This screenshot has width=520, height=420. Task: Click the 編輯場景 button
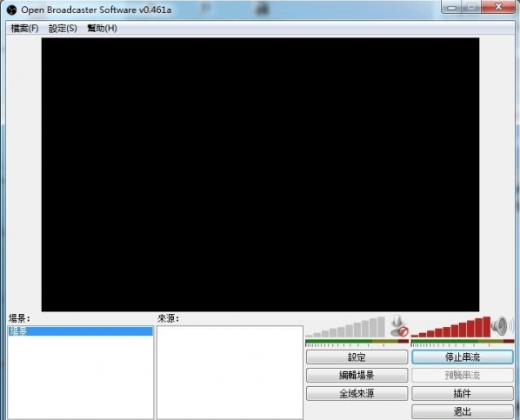pos(357,375)
